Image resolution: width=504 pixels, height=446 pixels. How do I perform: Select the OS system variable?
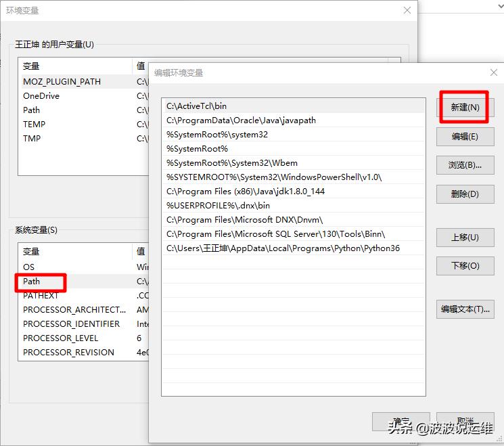point(84,267)
